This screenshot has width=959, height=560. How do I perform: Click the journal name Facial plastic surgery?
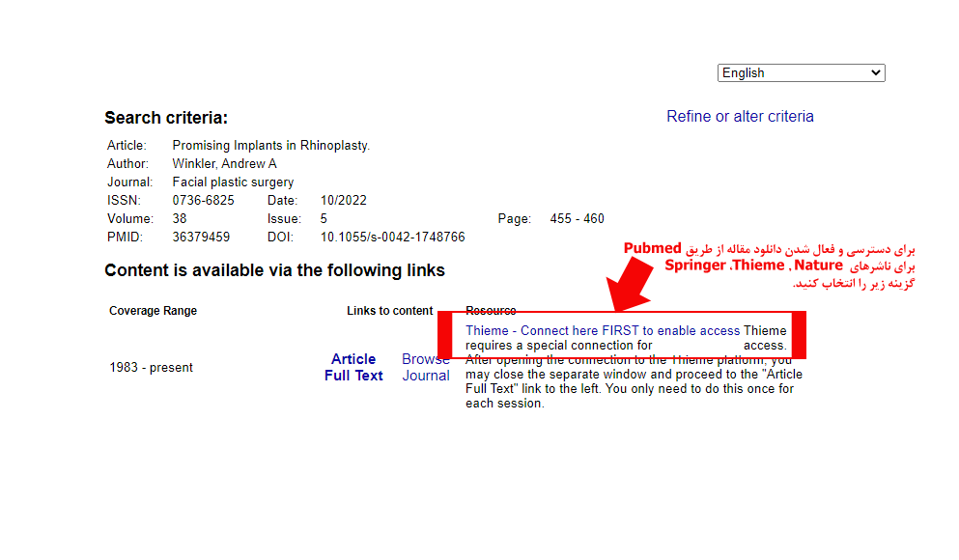233,182
